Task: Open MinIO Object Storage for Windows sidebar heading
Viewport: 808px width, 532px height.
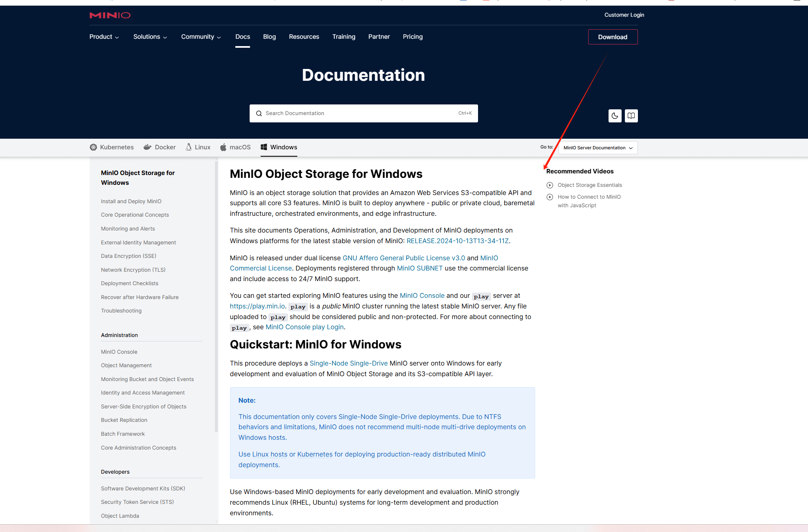Action: [x=138, y=178]
